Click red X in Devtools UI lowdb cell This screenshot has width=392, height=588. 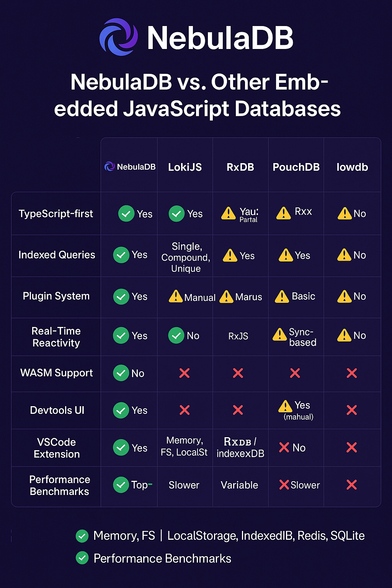352,410
